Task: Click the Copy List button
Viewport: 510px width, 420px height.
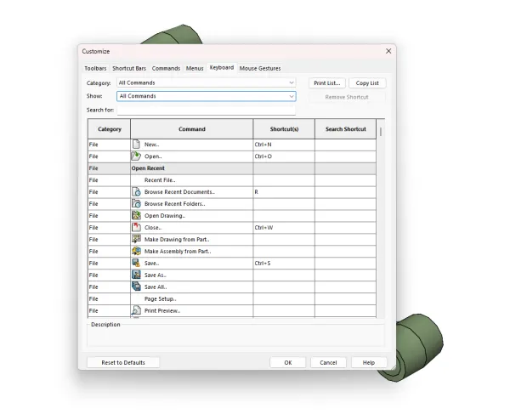Action: click(x=367, y=83)
